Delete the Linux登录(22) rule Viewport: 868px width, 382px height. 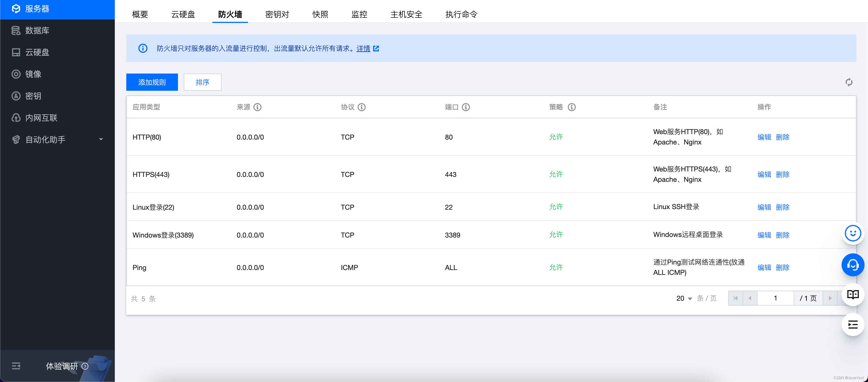(782, 207)
